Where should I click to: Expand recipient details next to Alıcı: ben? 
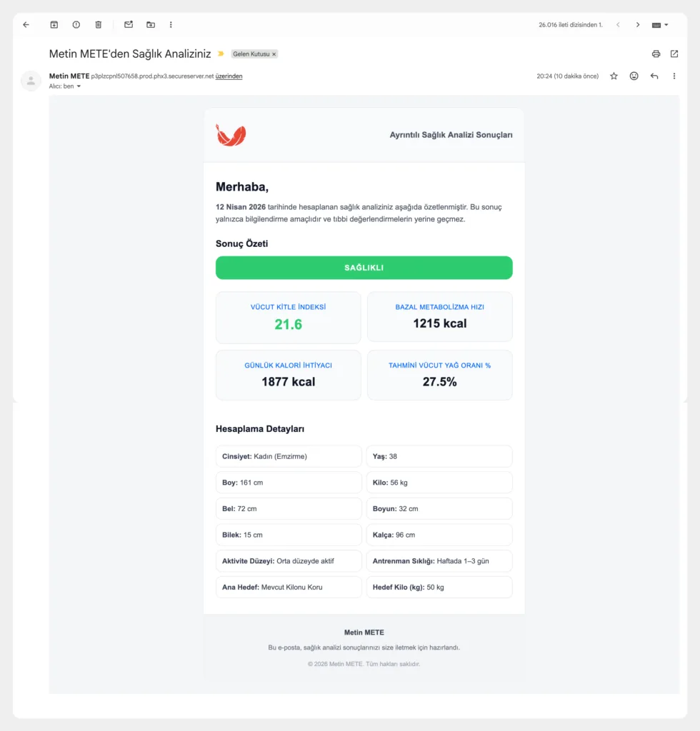tap(79, 86)
